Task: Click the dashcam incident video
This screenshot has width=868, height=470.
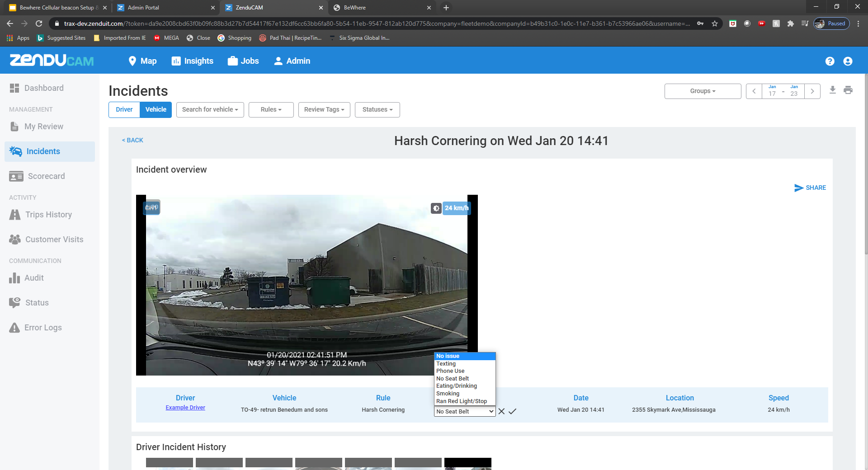Action: [307, 285]
